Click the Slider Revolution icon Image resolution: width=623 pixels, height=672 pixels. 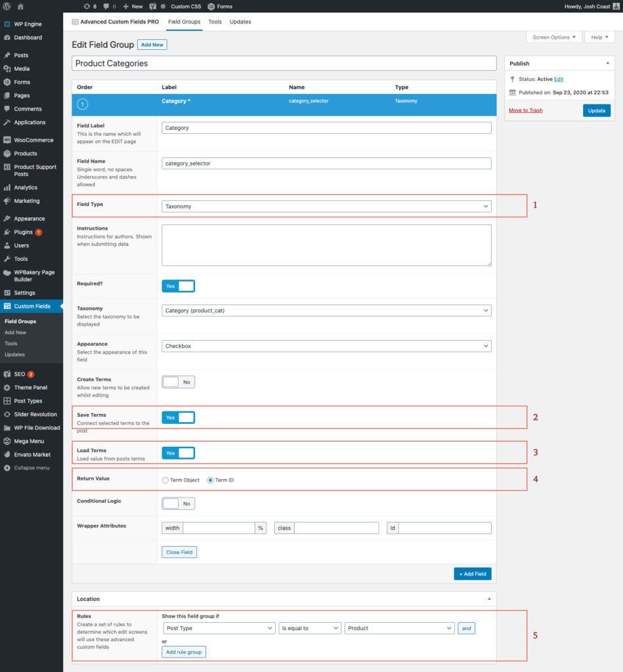coord(7,415)
